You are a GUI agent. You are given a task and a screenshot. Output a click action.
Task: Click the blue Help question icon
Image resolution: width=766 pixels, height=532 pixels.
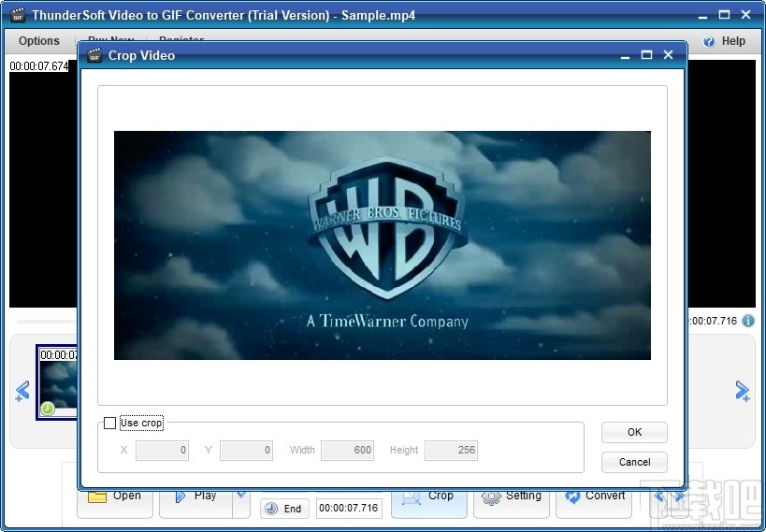(x=708, y=41)
